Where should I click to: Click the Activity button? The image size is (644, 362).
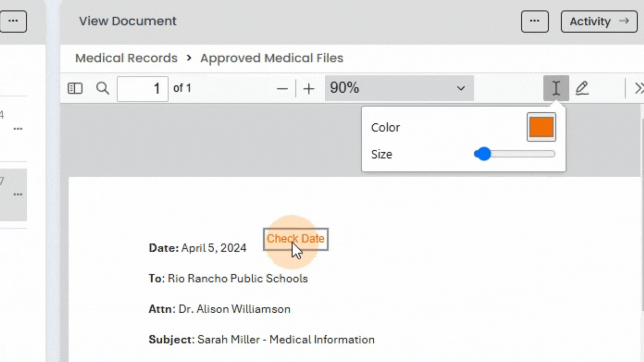coord(599,21)
